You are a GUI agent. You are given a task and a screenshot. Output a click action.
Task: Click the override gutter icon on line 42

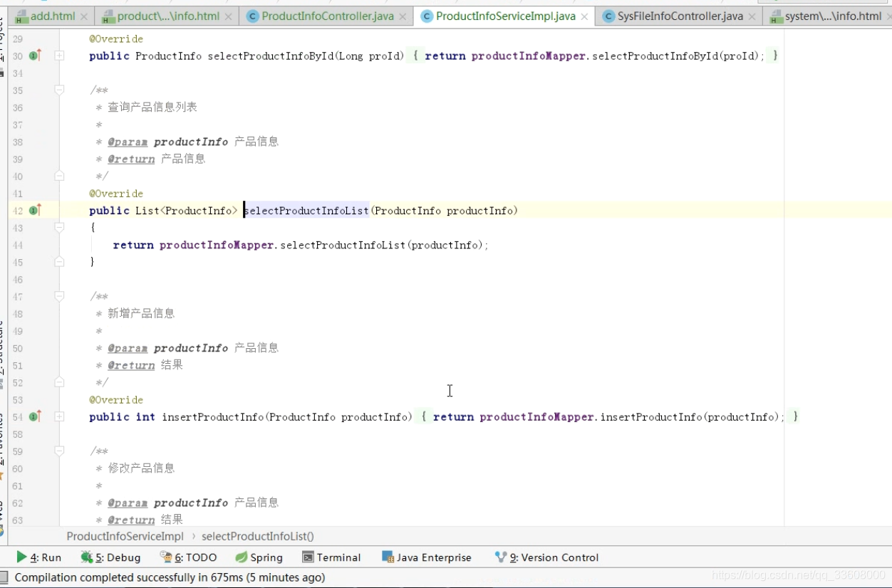35,210
